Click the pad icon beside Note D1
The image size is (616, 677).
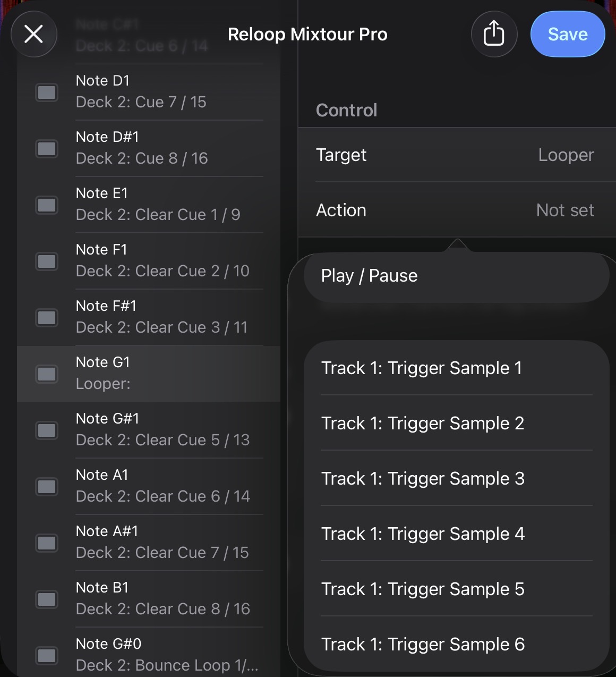pyautogui.click(x=47, y=92)
